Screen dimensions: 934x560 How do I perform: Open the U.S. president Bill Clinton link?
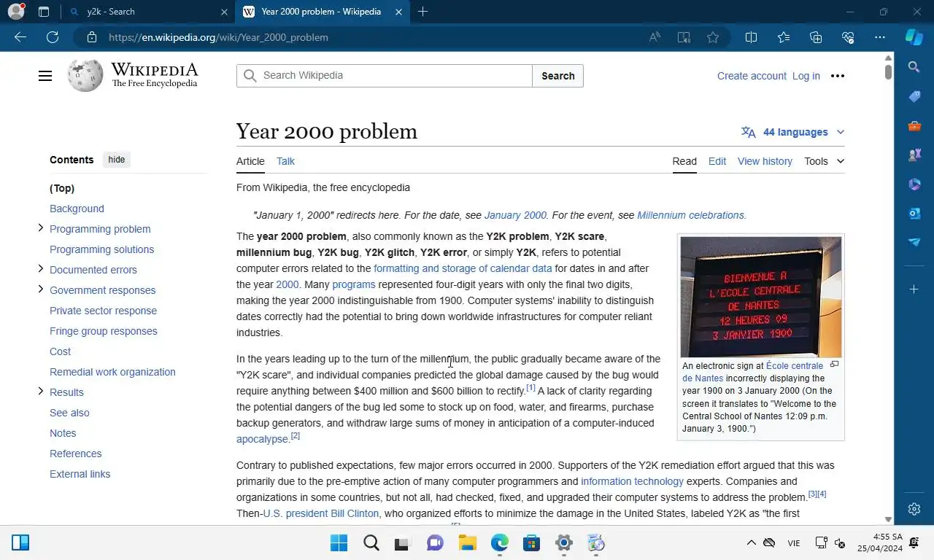321,513
